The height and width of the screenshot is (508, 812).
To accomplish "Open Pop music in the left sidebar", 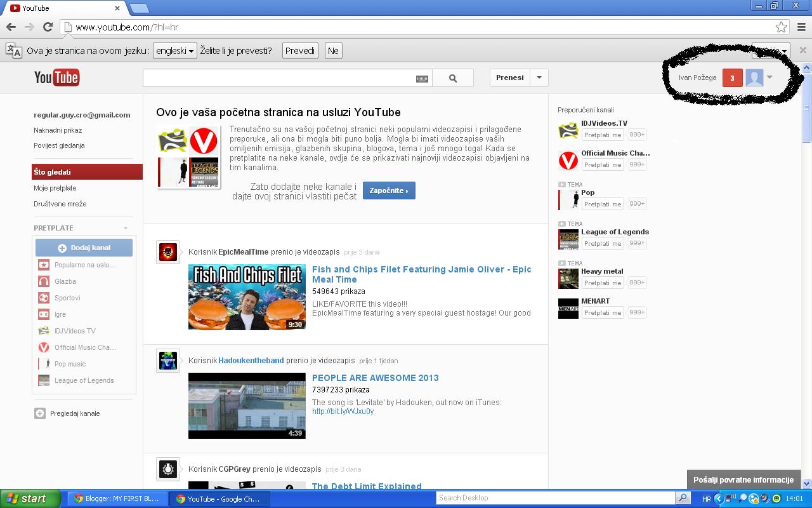I will [x=70, y=364].
